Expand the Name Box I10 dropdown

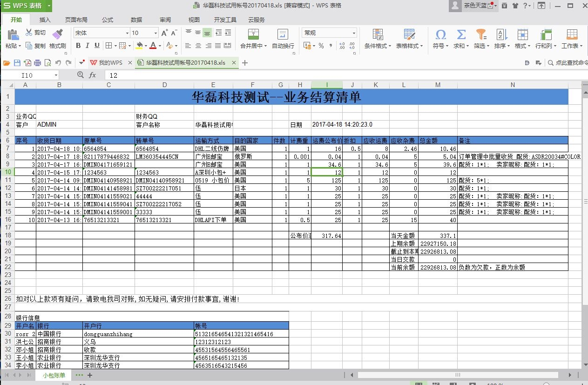[x=56, y=75]
